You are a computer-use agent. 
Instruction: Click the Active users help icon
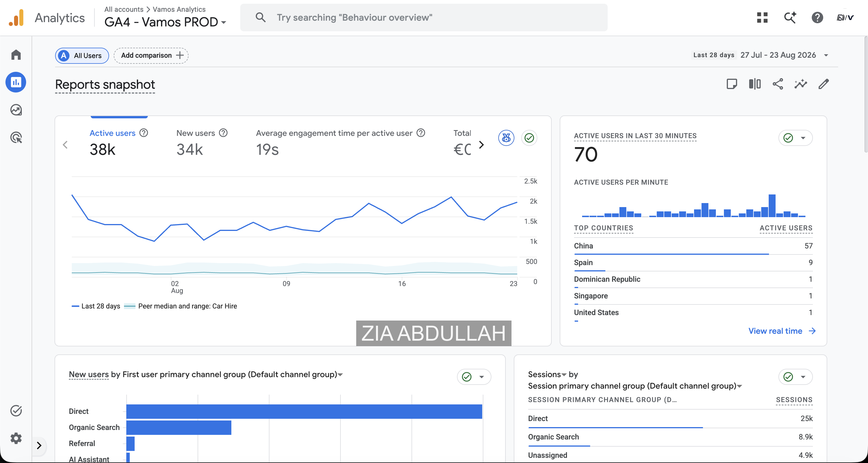(144, 133)
